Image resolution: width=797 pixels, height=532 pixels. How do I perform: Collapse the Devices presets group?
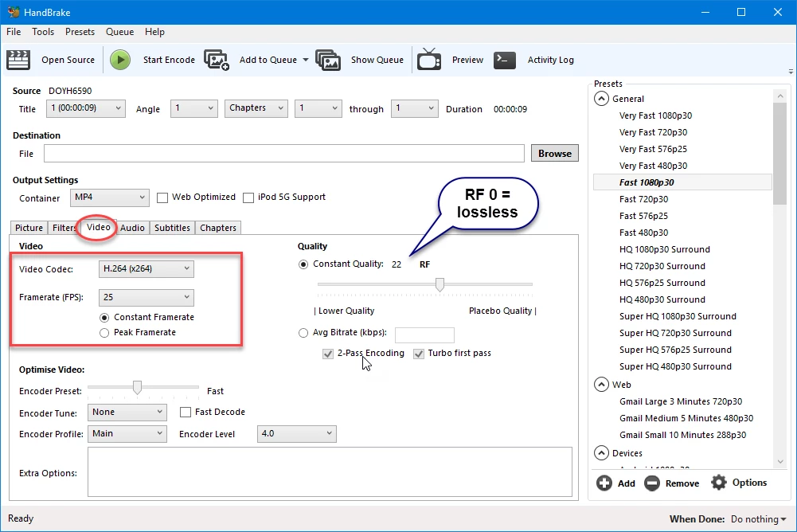click(x=601, y=452)
